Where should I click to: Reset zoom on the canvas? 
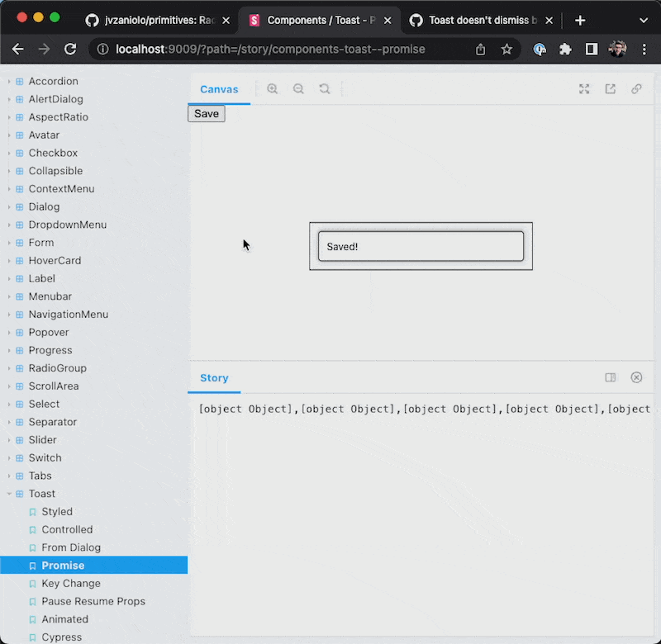(324, 88)
